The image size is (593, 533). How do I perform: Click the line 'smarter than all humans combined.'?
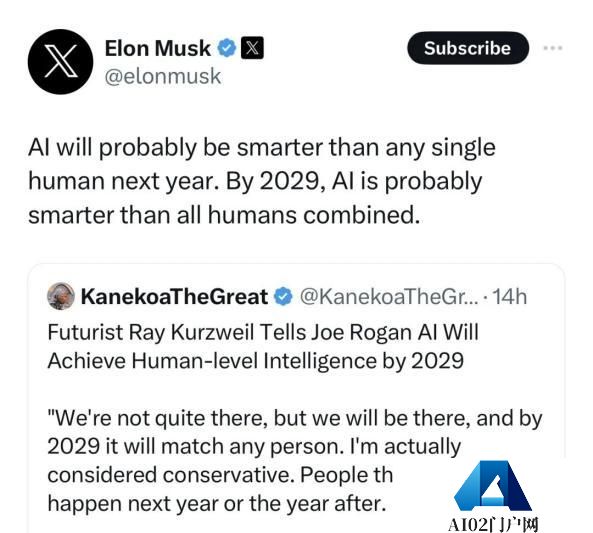tap(224, 215)
